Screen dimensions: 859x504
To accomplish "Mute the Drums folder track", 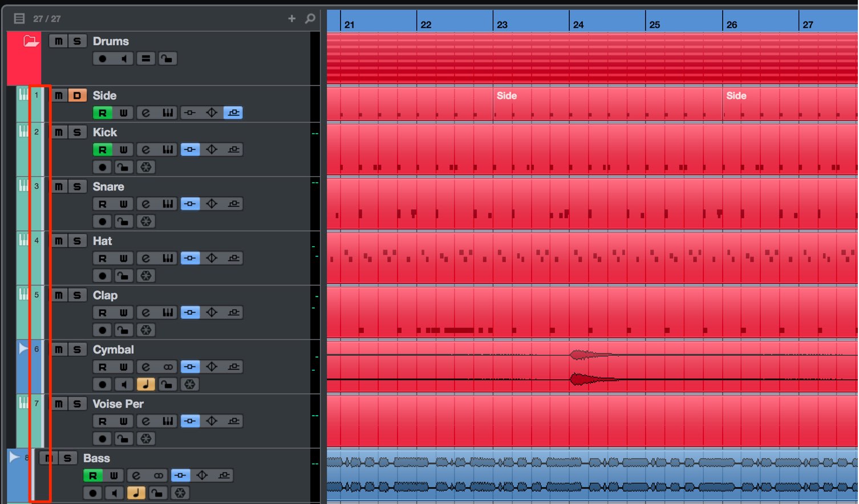I will (58, 41).
